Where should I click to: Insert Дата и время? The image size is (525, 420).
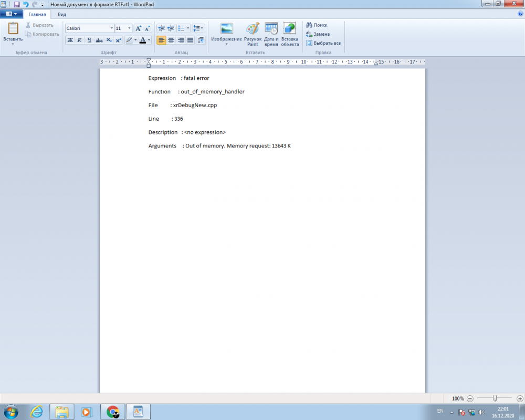[x=271, y=34]
